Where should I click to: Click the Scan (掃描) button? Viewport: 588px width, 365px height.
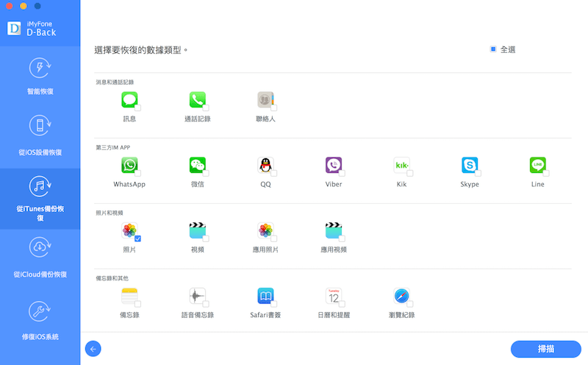(x=546, y=349)
